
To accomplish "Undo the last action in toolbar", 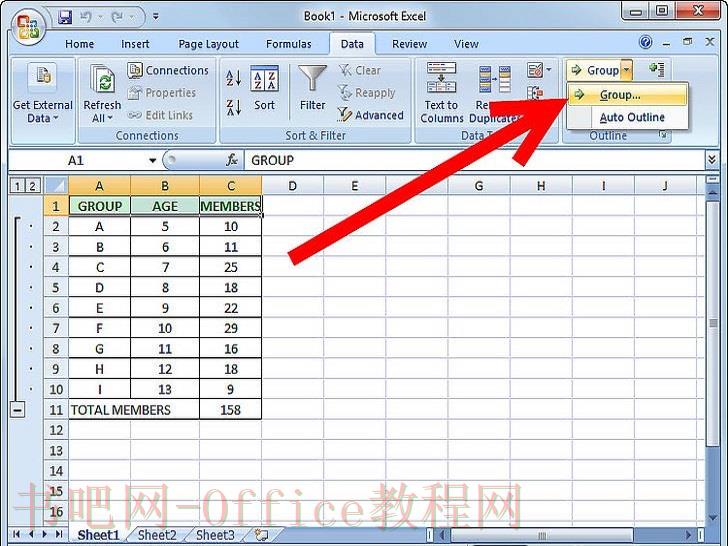I will [86, 17].
